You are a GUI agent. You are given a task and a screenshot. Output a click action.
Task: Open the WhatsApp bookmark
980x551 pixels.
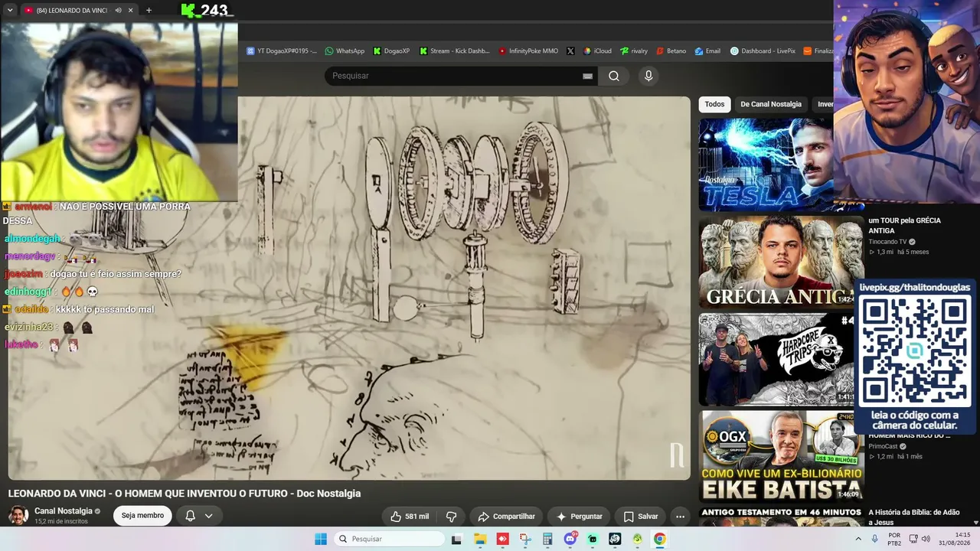[x=345, y=51]
